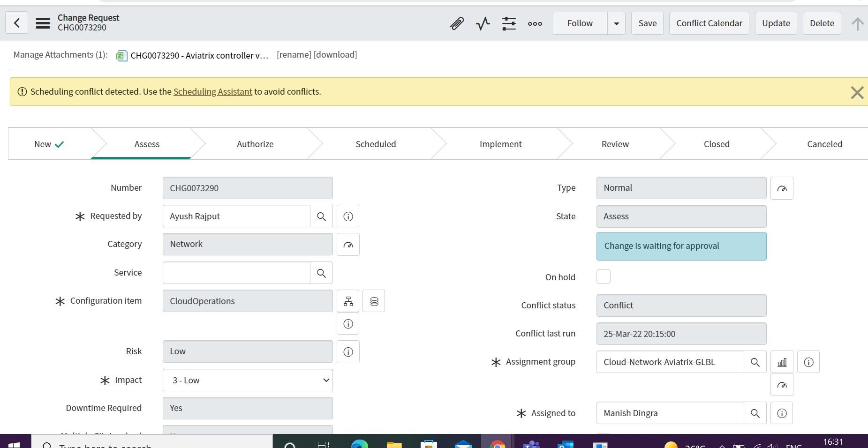Select the Authorize stage tab
Viewport: 868px width, 448px height.
click(255, 144)
